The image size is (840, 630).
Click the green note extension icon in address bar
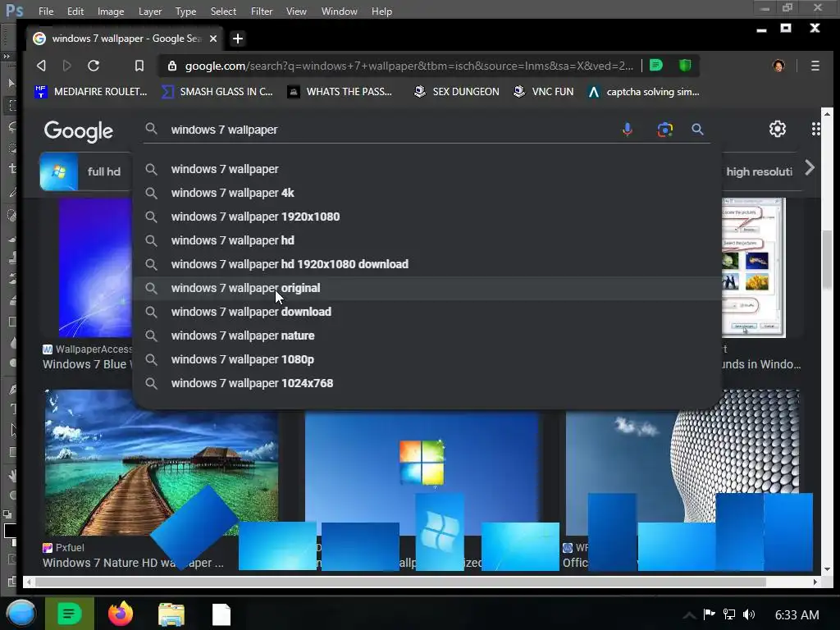[655, 66]
